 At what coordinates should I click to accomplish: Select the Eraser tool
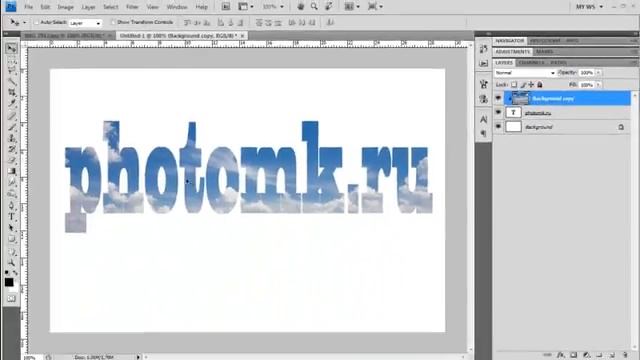coord(11,160)
